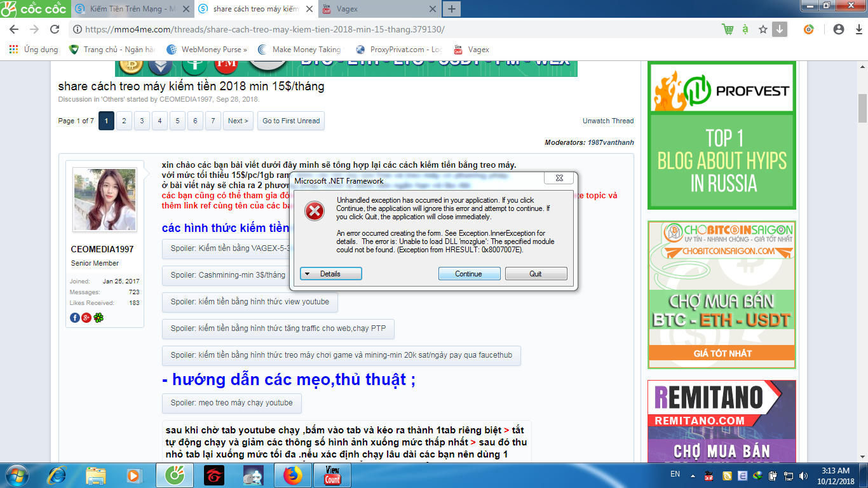Open the orange-green circular extension icon

tap(809, 29)
